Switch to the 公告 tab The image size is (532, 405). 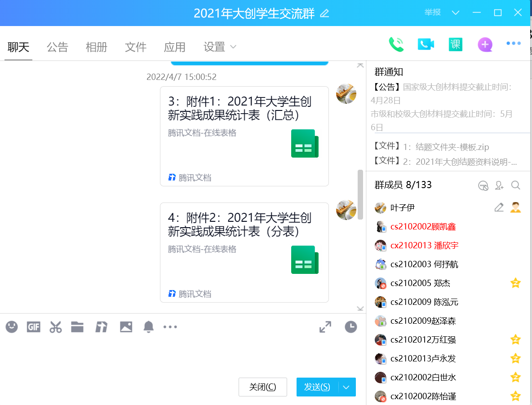[58, 47]
